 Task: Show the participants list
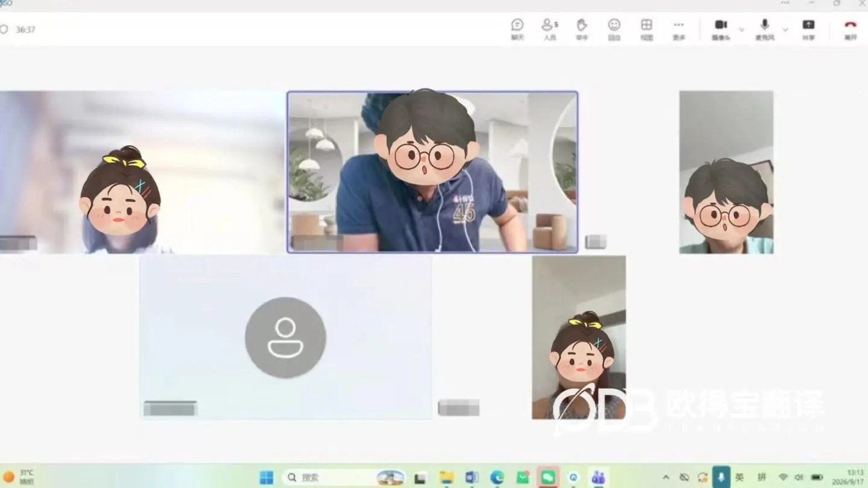click(x=549, y=29)
